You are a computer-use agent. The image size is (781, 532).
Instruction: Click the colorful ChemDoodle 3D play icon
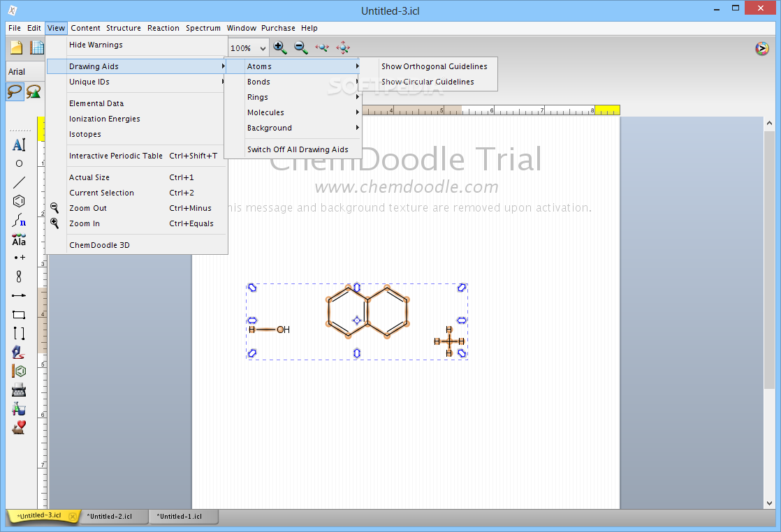[x=762, y=49]
